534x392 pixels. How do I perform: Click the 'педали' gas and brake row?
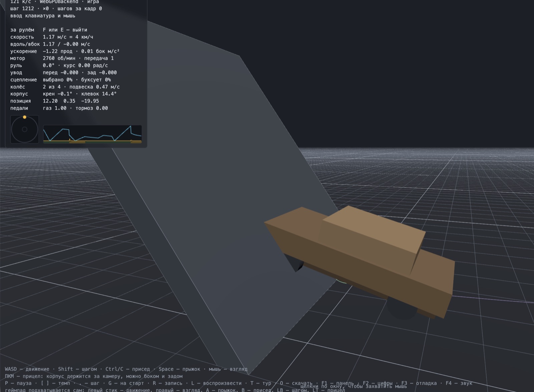click(x=59, y=108)
